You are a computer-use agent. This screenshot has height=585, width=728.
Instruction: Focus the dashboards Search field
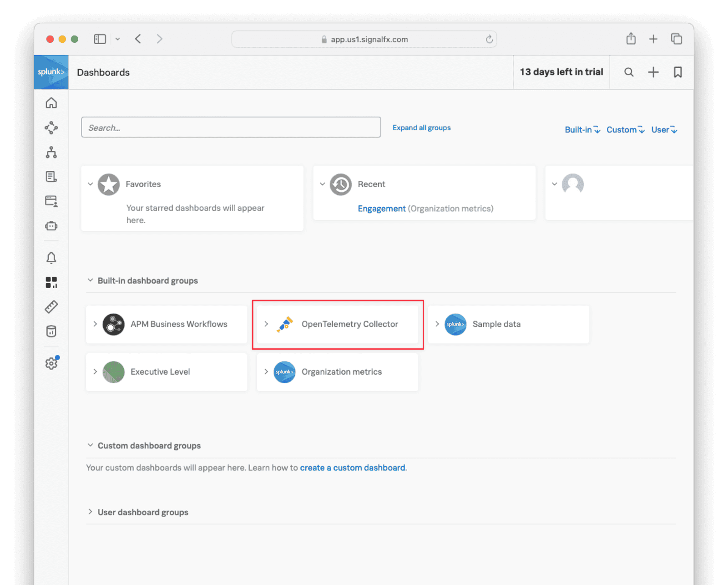coord(231,127)
